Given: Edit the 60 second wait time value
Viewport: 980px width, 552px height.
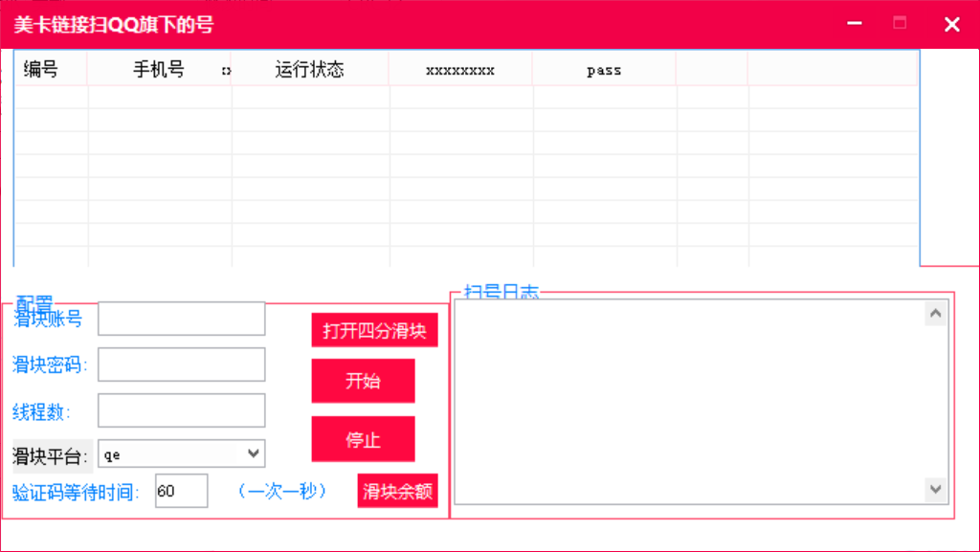Looking at the screenshot, I should click(x=181, y=490).
